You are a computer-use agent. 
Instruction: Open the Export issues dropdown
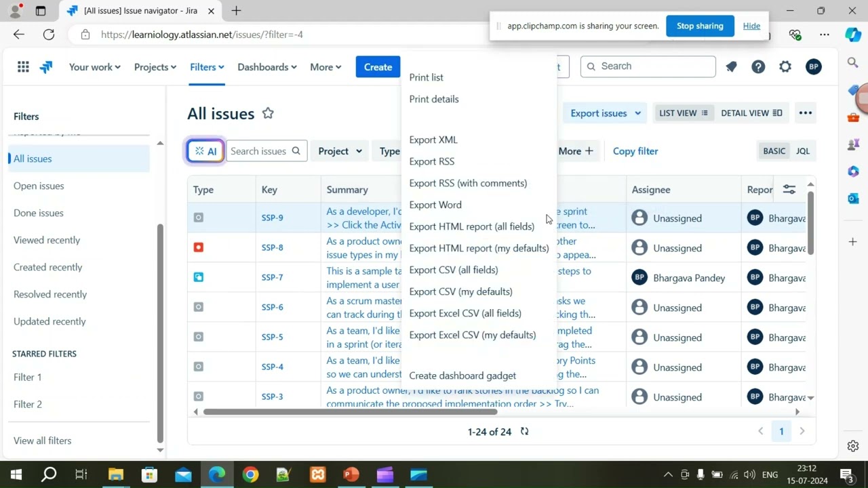click(x=606, y=113)
